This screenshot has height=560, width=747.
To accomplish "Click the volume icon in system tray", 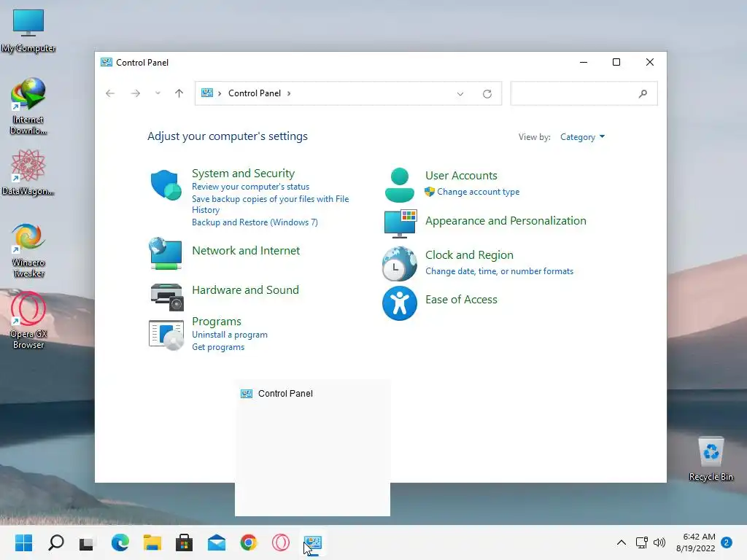I will click(x=659, y=542).
